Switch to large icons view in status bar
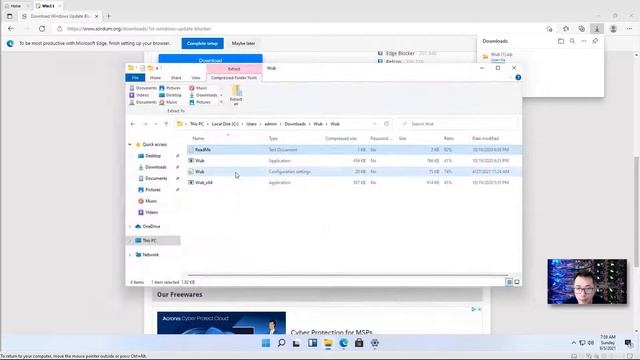Image resolution: width=640 pixels, height=360 pixels. click(x=517, y=282)
